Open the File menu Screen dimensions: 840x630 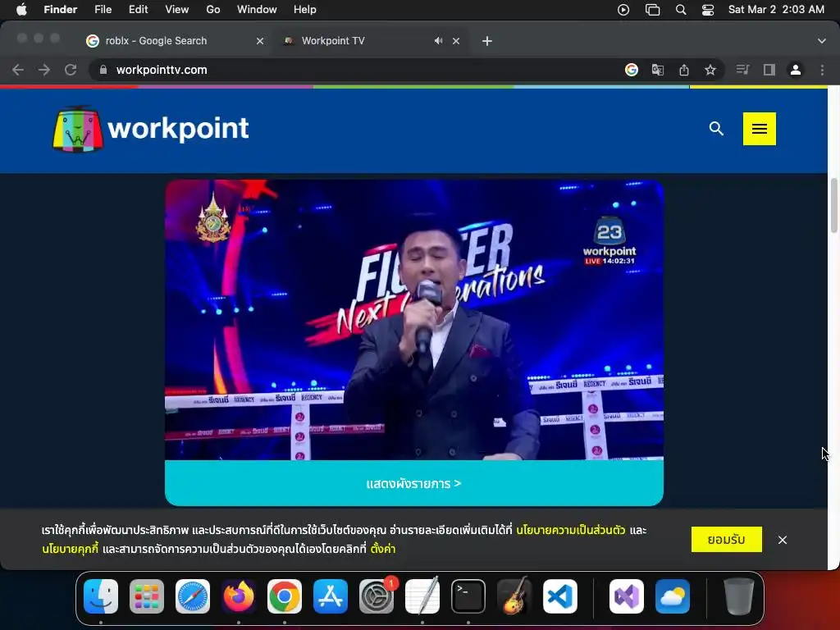pyautogui.click(x=103, y=10)
